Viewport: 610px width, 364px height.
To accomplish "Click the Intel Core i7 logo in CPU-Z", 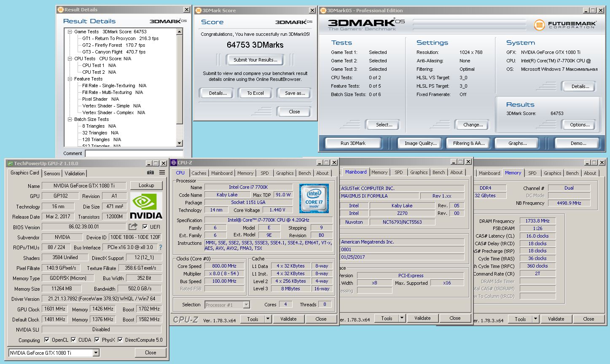I will 314,198.
